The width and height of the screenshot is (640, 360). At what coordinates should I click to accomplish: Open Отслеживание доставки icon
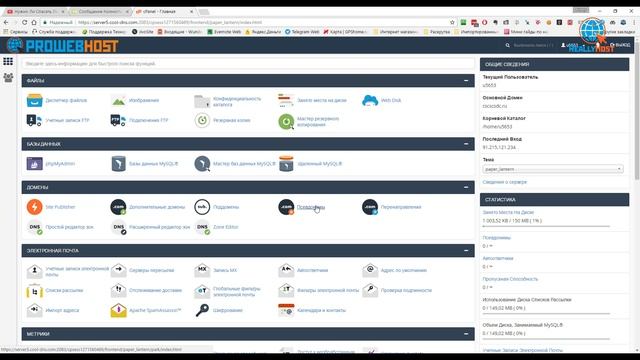coord(118,290)
